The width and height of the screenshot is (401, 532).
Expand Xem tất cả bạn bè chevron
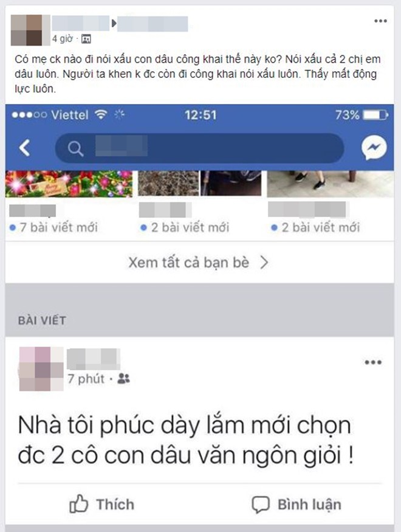point(264,262)
